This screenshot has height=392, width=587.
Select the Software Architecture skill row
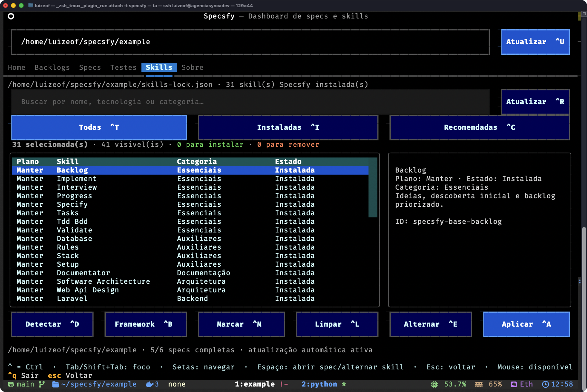point(190,281)
